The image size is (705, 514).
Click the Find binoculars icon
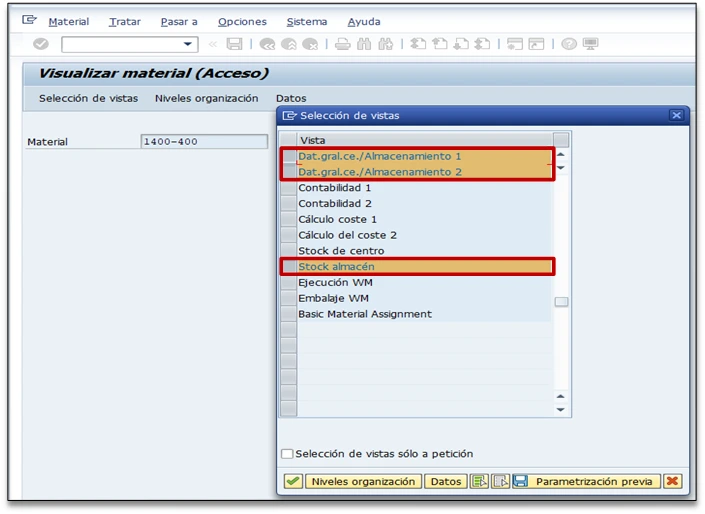(364, 44)
